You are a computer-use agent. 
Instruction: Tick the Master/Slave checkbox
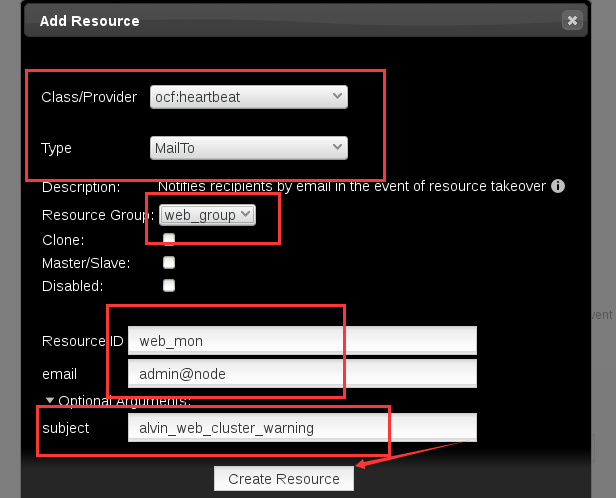click(169, 262)
